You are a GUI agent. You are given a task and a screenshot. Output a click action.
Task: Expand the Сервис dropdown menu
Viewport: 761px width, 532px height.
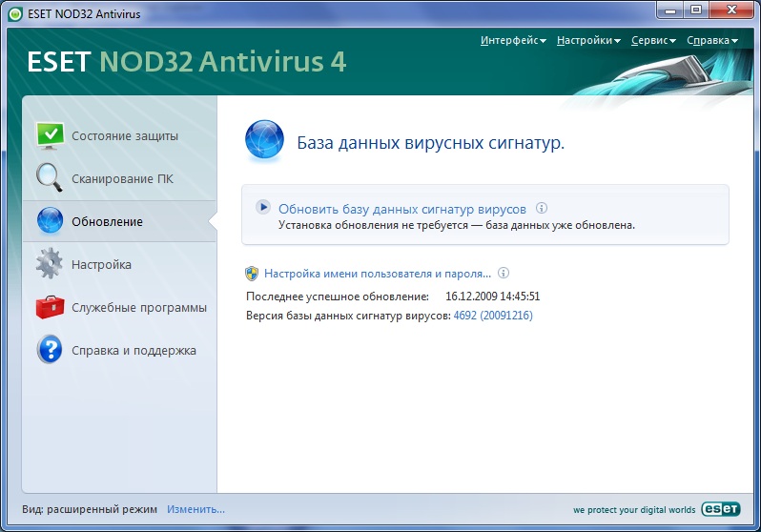[653, 40]
